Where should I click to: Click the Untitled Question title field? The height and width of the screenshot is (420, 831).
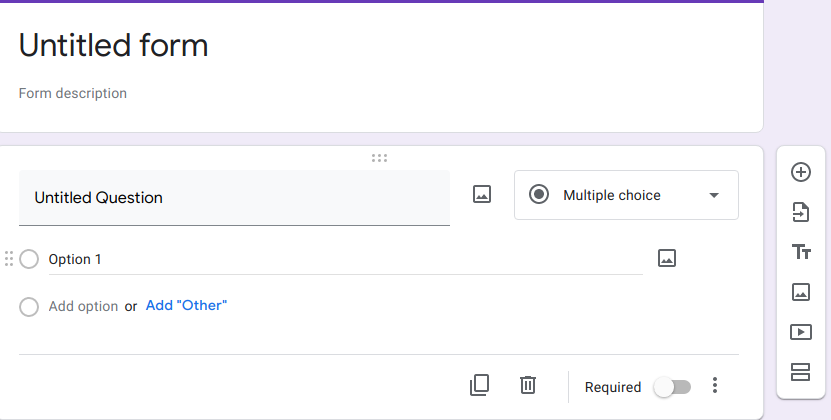point(234,198)
